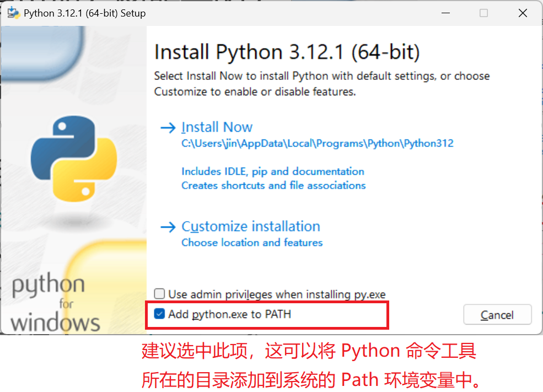The height and width of the screenshot is (392, 543).
Task: Click "Use admin privileges when installing py.exe" label
Action: click(277, 294)
